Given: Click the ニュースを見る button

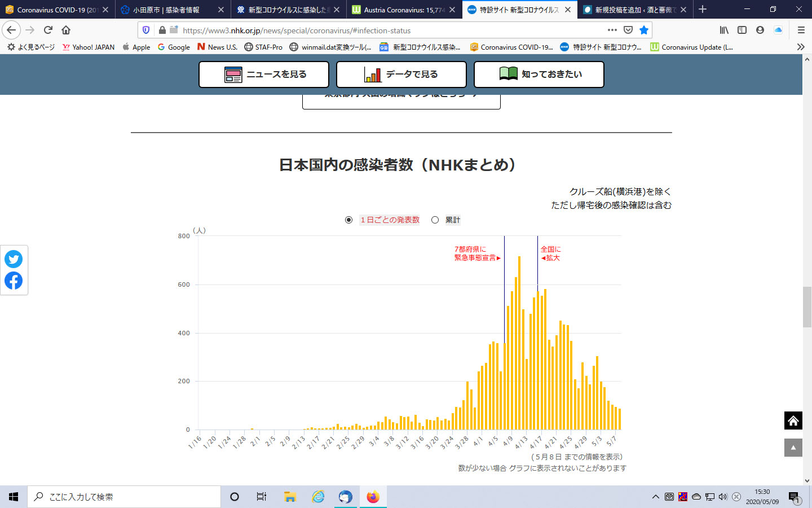Looking at the screenshot, I should click(264, 75).
